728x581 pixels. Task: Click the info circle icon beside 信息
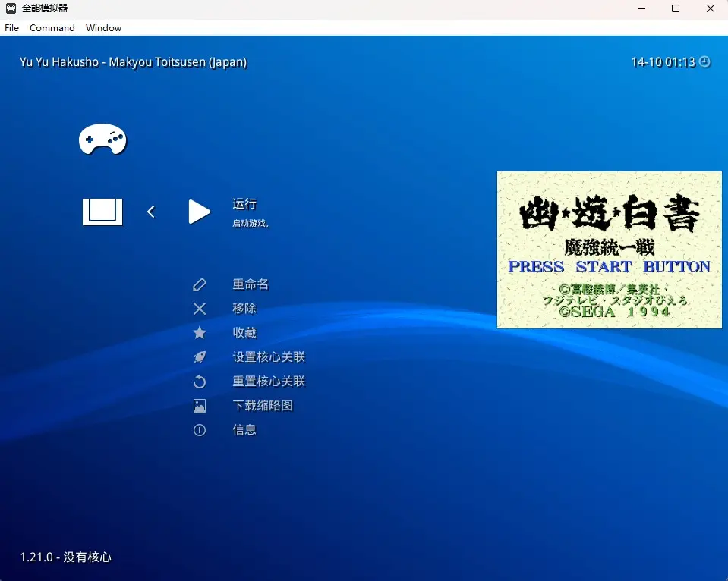coord(200,430)
